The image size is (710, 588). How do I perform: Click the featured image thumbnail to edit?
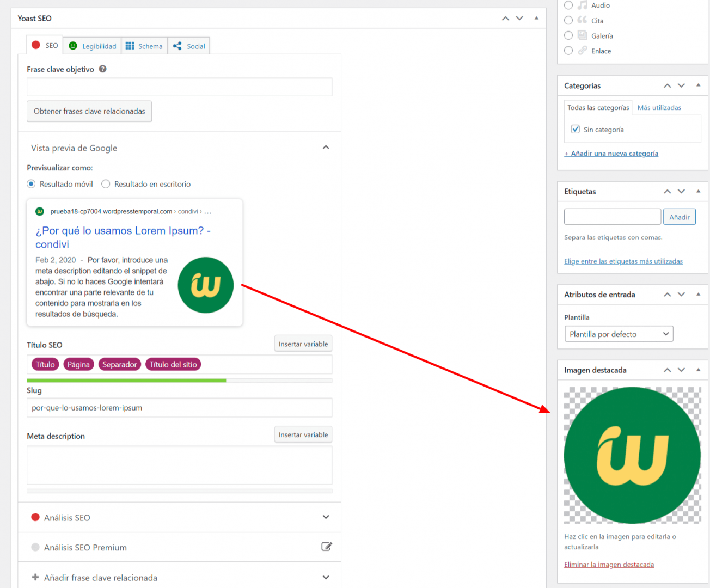pos(632,455)
